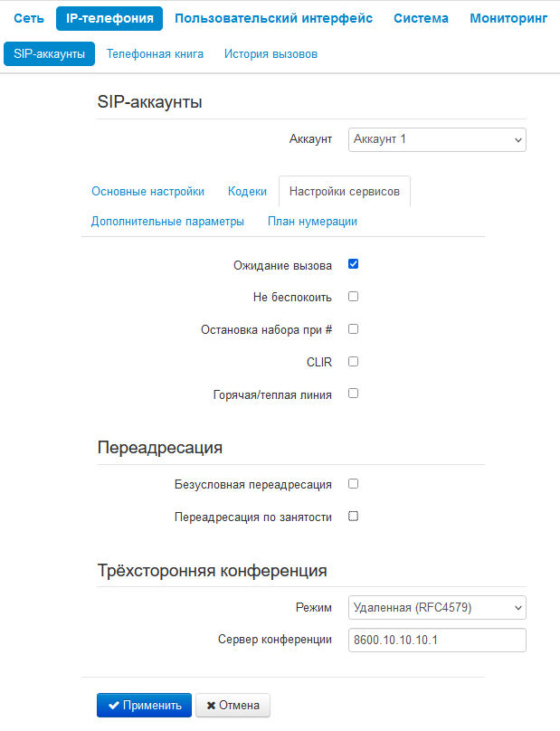Enable Безусловная переадресация checkbox

(x=354, y=484)
